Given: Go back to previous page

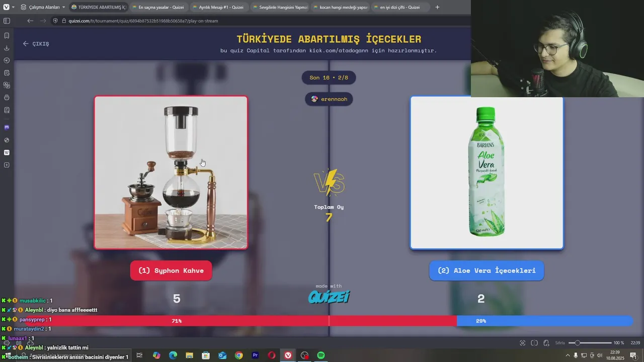Looking at the screenshot, I should pyautogui.click(x=30, y=21).
